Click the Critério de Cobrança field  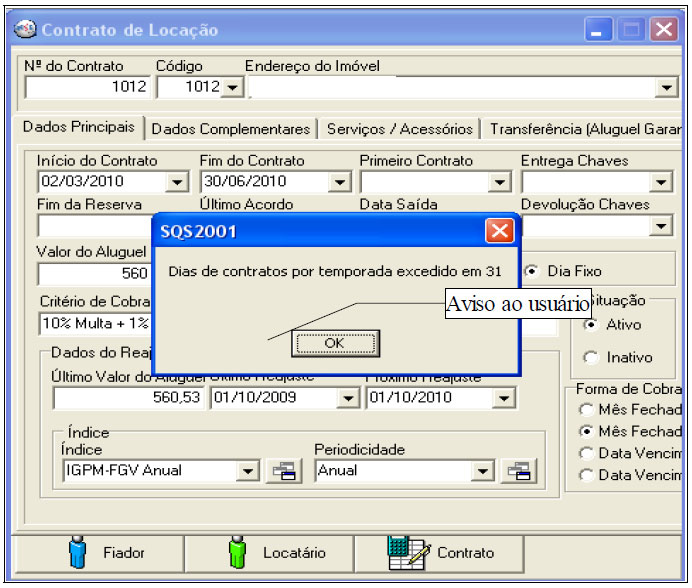94,324
